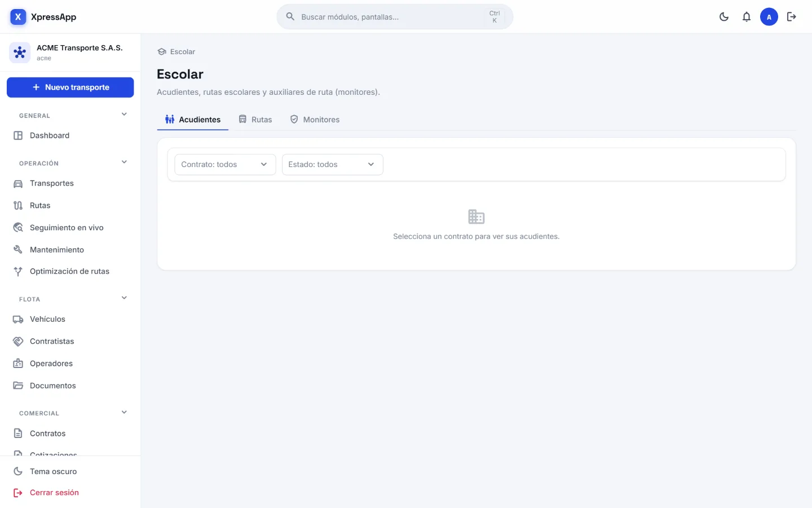Switch to the Monitores tab

click(x=315, y=119)
